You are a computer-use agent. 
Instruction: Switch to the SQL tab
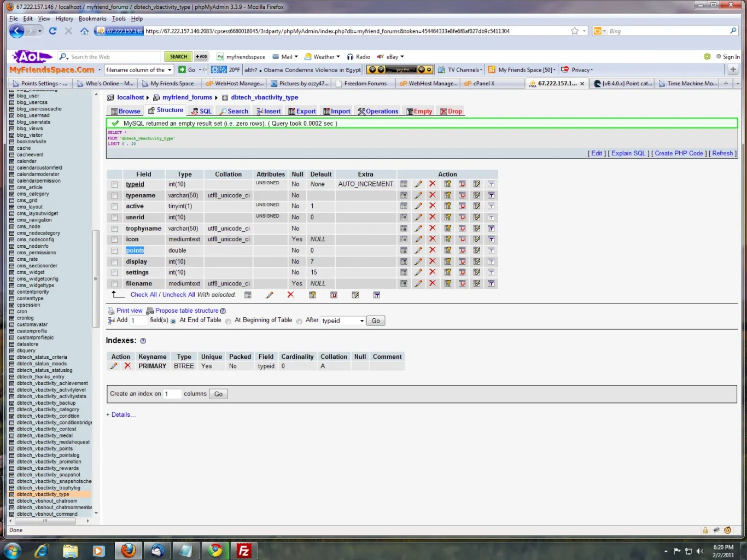point(201,111)
